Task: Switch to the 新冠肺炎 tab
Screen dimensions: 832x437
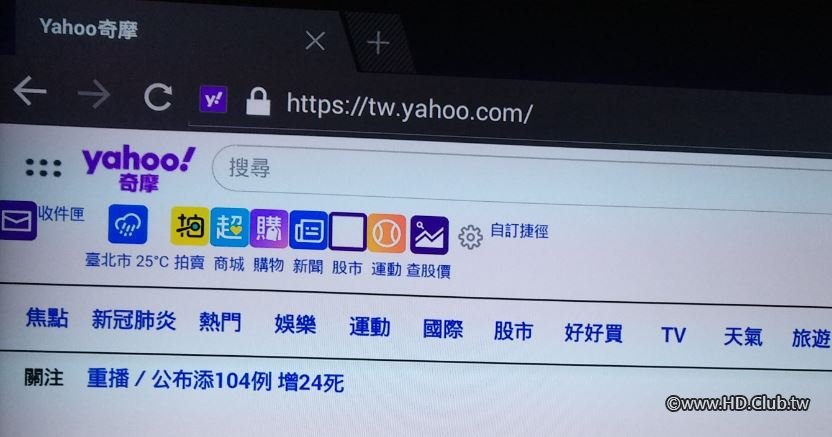Action: [134, 320]
